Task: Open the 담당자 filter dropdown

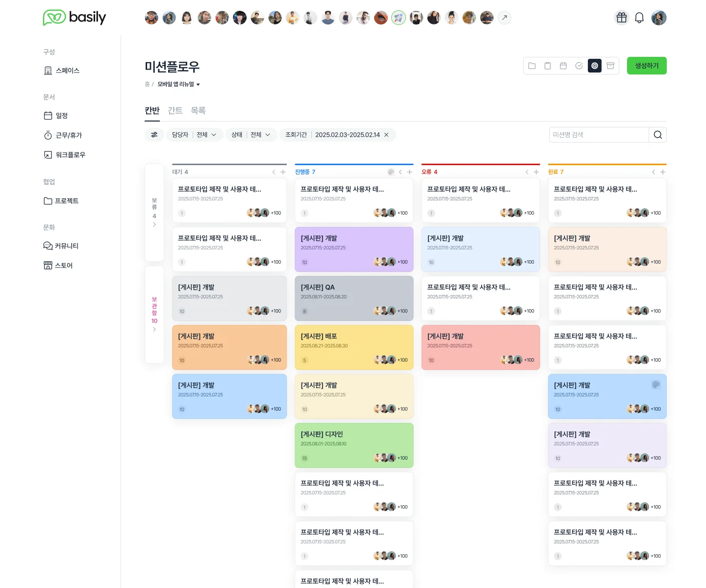Action: tap(195, 135)
